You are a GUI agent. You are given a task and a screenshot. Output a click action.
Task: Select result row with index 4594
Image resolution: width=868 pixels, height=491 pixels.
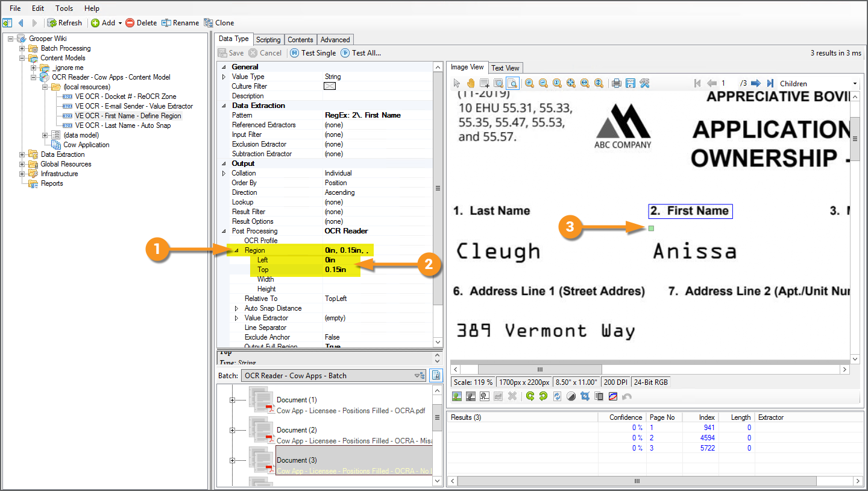(x=655, y=437)
